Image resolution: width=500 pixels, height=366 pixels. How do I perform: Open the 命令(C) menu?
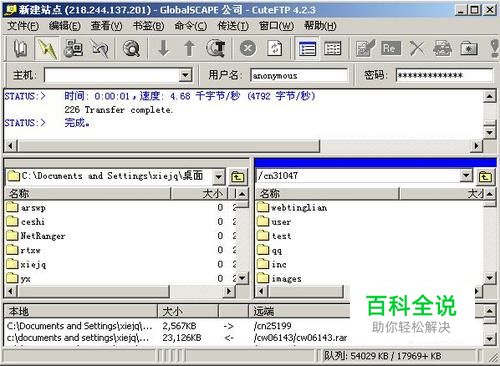tap(191, 26)
